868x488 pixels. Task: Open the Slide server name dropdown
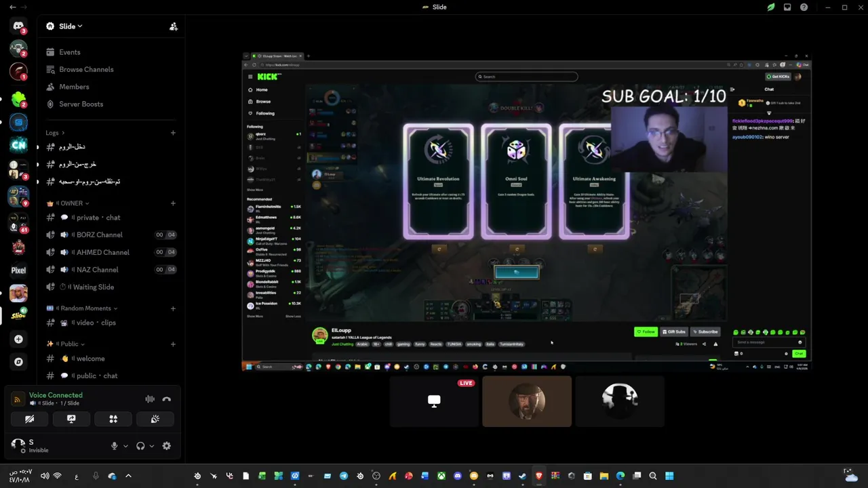tap(64, 26)
